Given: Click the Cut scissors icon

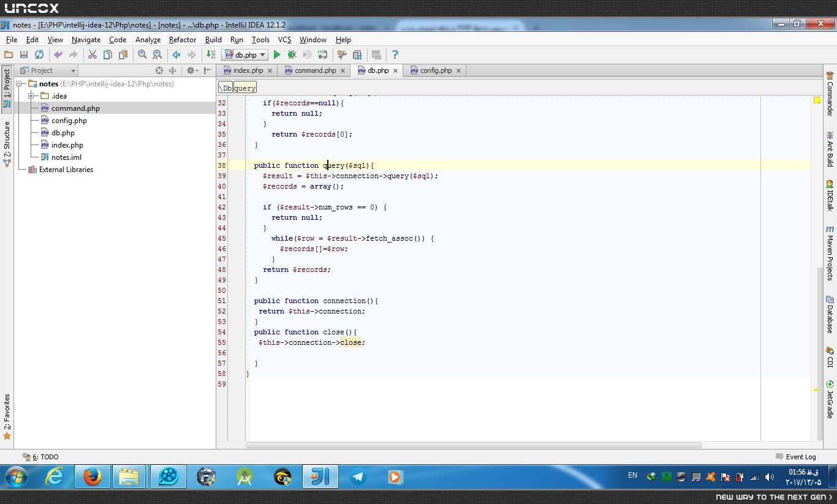Looking at the screenshot, I should click(x=93, y=55).
